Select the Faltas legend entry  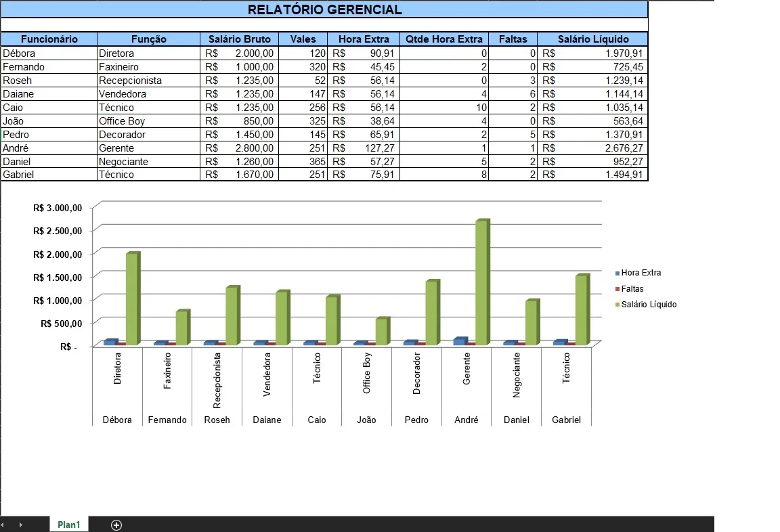coord(629,288)
